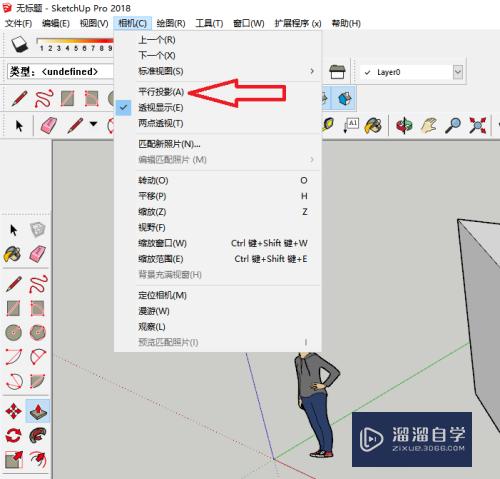The image size is (500, 479).
Task: Open the 帮助(H) menu
Action: click(346, 23)
